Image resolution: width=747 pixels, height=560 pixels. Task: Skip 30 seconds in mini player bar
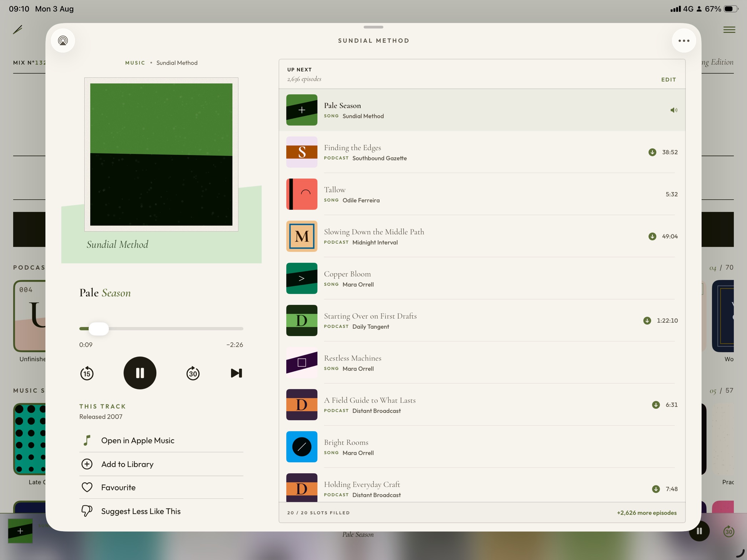pos(728,532)
